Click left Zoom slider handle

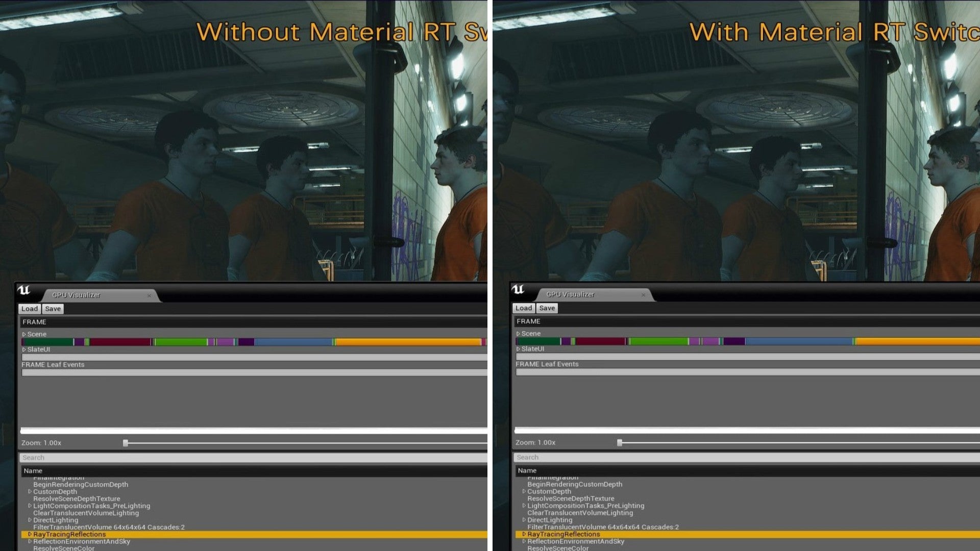126,443
